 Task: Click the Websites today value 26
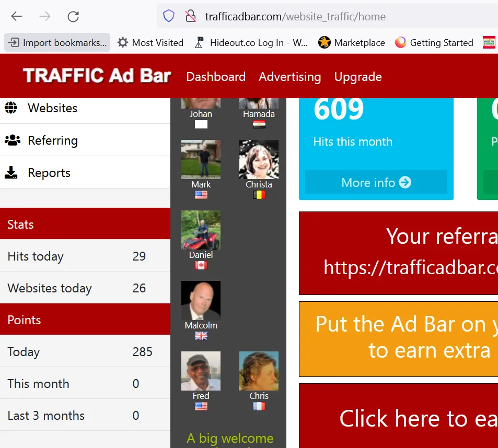(x=139, y=288)
